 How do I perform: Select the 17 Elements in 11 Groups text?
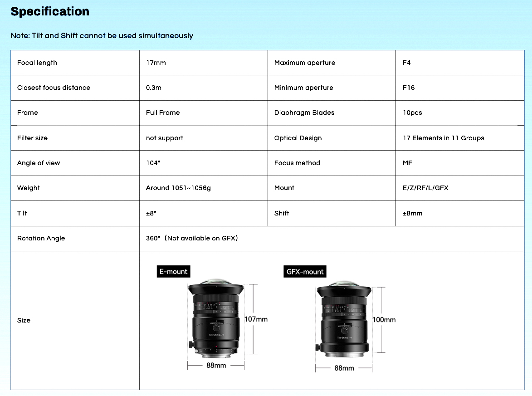pyautogui.click(x=443, y=138)
